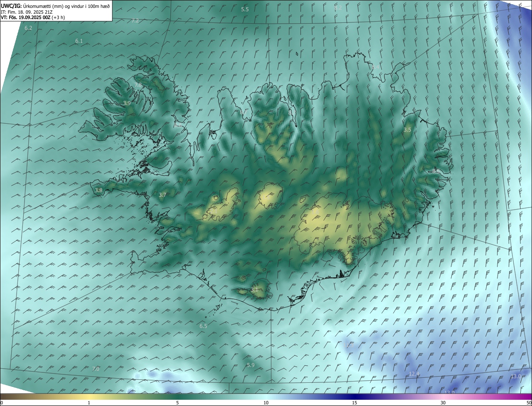
Task: Click the title "Úrkomumætti (mm) og vindur í 100m hæð"
Action: click(x=66, y=6)
